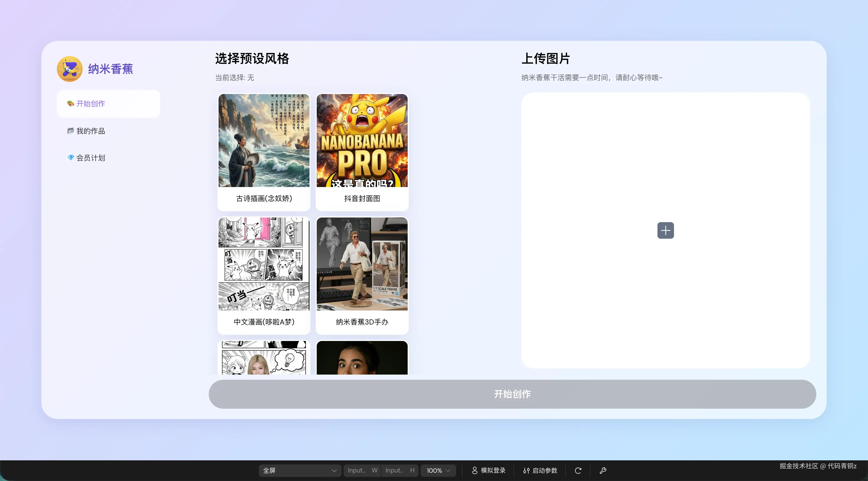Click the height H input field
Viewport: 868px width, 481px height.
(396, 471)
